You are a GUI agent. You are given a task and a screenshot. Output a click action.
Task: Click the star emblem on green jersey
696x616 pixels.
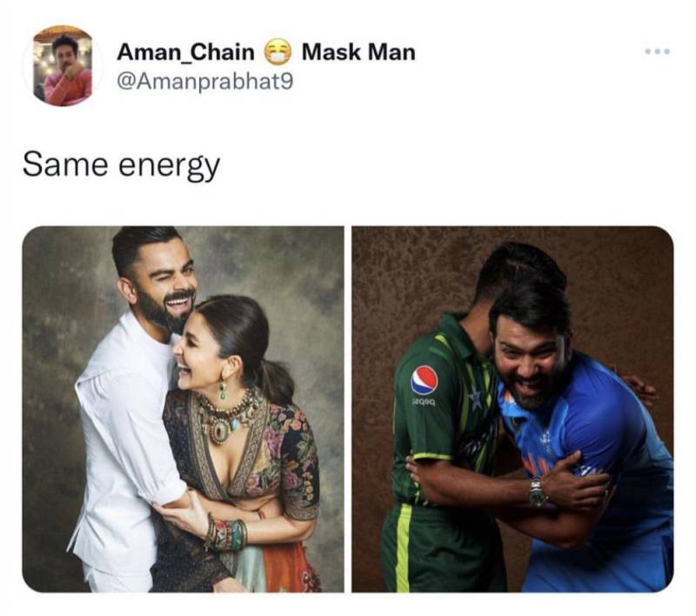coord(475,400)
